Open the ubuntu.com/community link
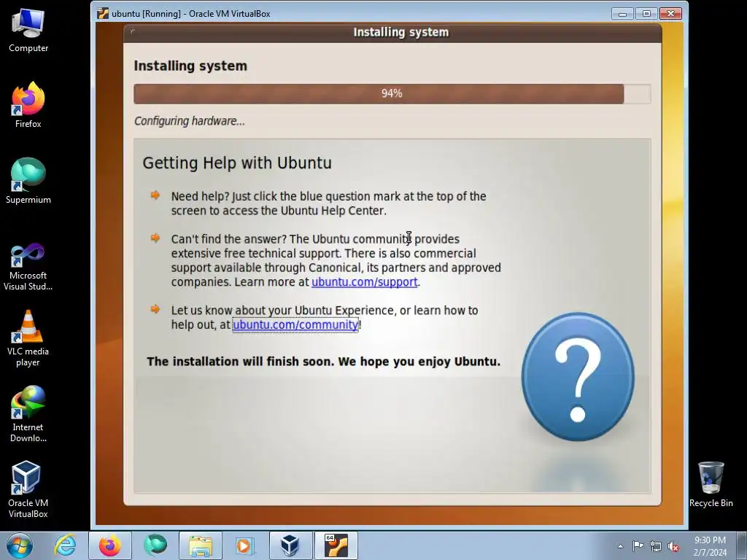The width and height of the screenshot is (747, 560). (x=295, y=324)
